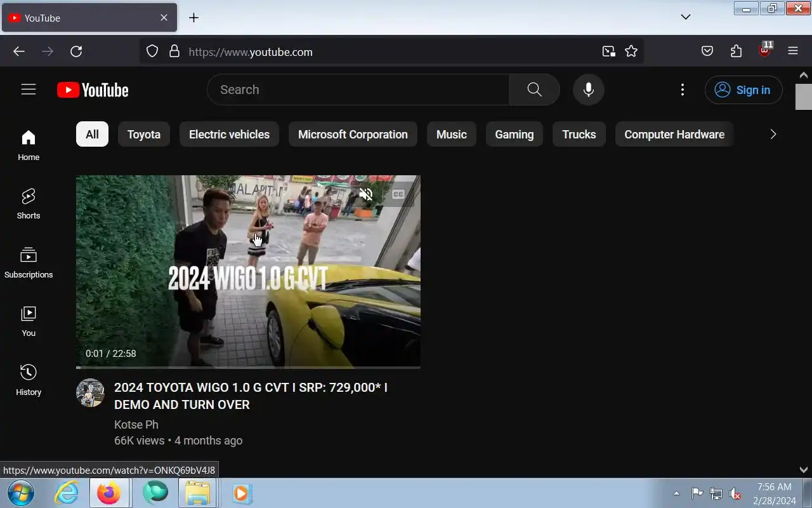
Task: Go back in browser history
Action: 19,51
